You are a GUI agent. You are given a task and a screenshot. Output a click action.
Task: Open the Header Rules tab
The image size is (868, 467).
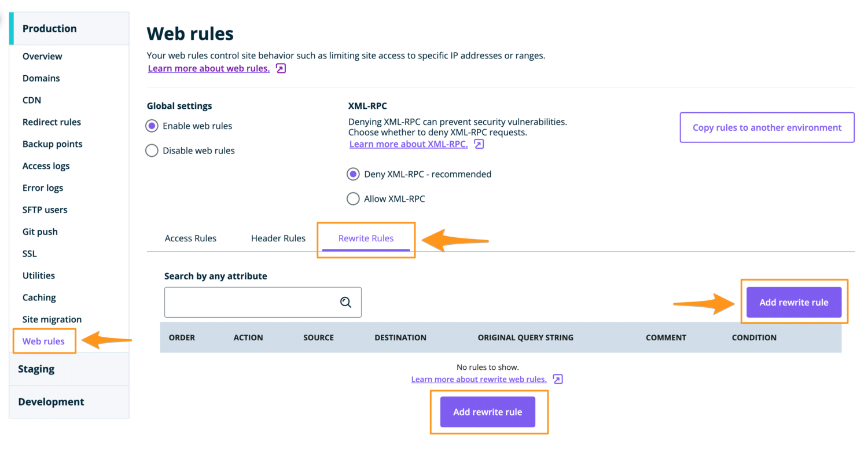coord(278,238)
